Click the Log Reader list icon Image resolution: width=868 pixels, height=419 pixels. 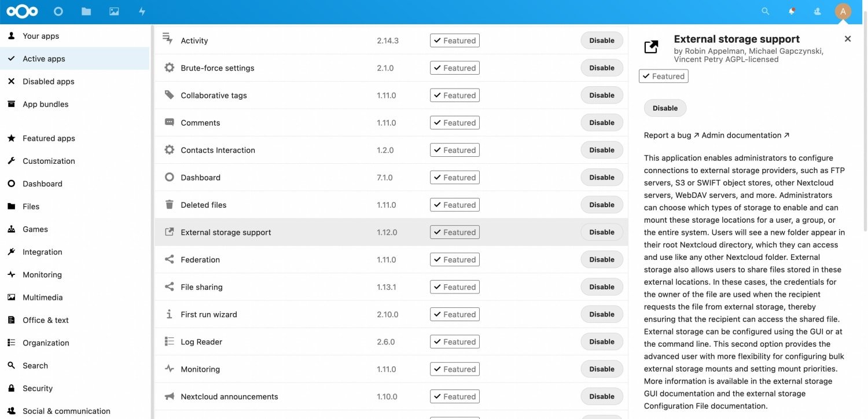pyautogui.click(x=169, y=341)
